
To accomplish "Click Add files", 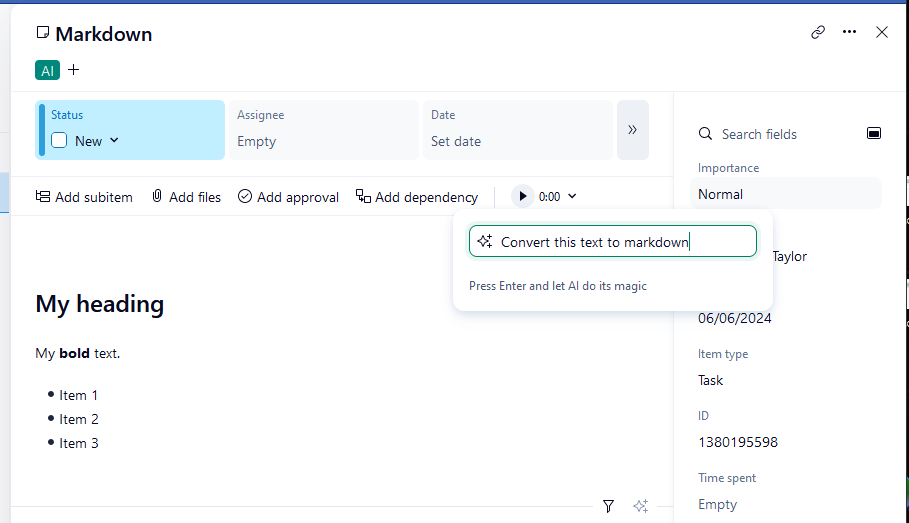I will coord(186,197).
